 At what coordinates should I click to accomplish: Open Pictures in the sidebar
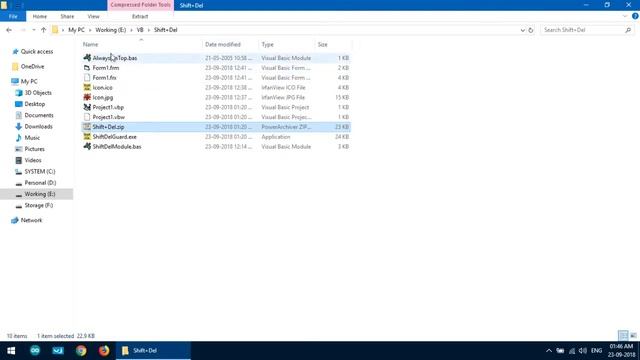[x=34, y=149]
